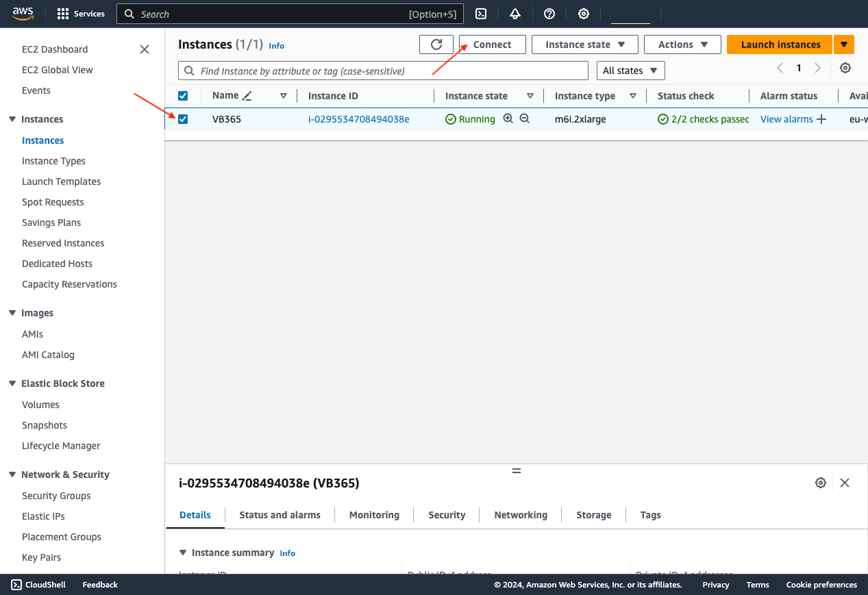Screen dimensions: 868x595
Task: Open AWS help via question mark icon
Action: pos(549,14)
